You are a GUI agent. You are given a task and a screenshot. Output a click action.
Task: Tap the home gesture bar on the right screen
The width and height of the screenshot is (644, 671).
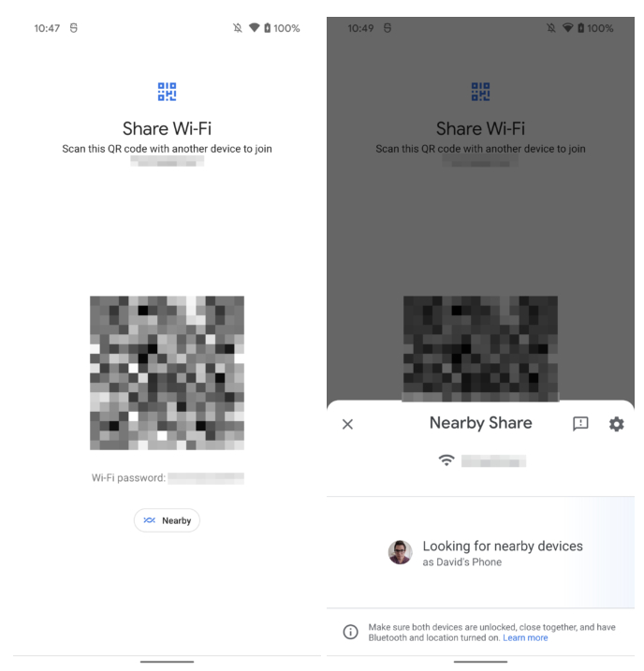[480, 662]
